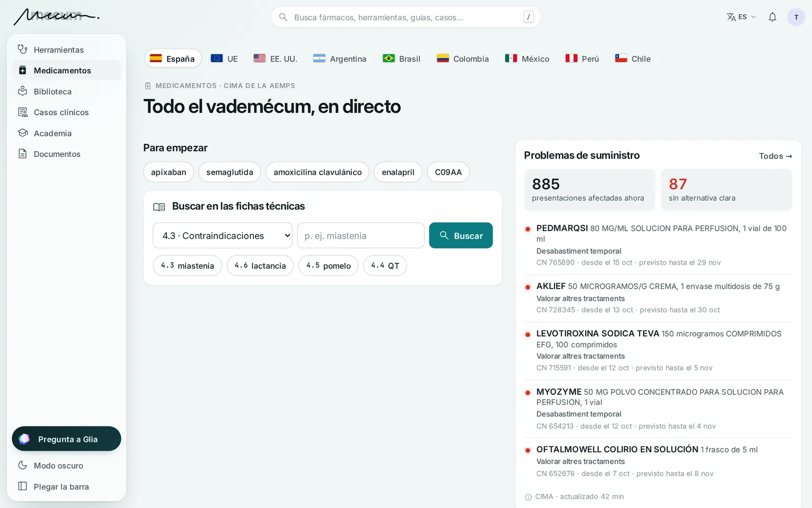This screenshot has width=812, height=508.
Task: Select the Perú country tab
Action: click(x=583, y=58)
